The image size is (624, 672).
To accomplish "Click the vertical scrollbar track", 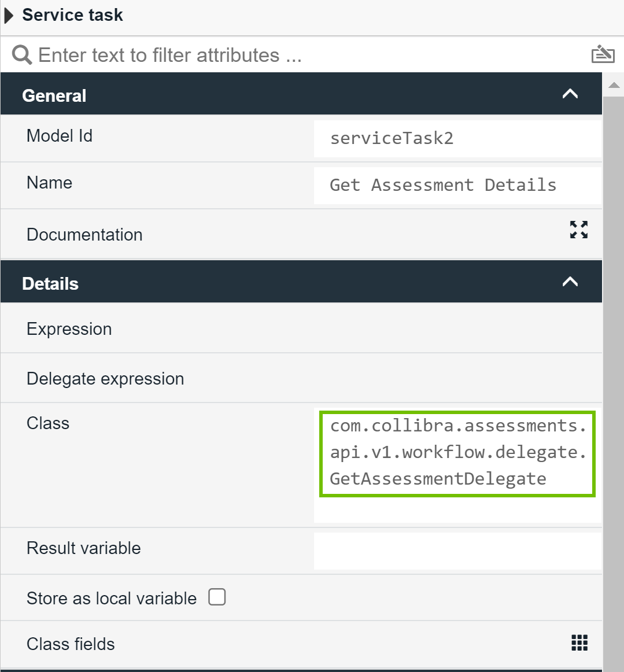I will [614, 376].
